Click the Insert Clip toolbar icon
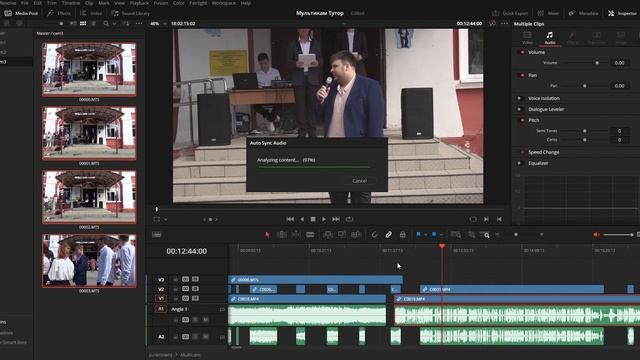 [328, 235]
